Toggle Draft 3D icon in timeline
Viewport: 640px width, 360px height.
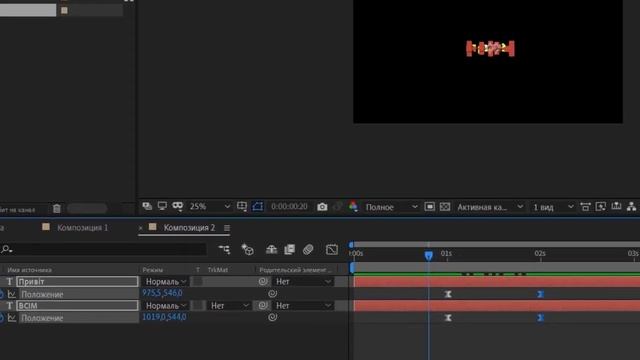pyautogui.click(x=247, y=249)
